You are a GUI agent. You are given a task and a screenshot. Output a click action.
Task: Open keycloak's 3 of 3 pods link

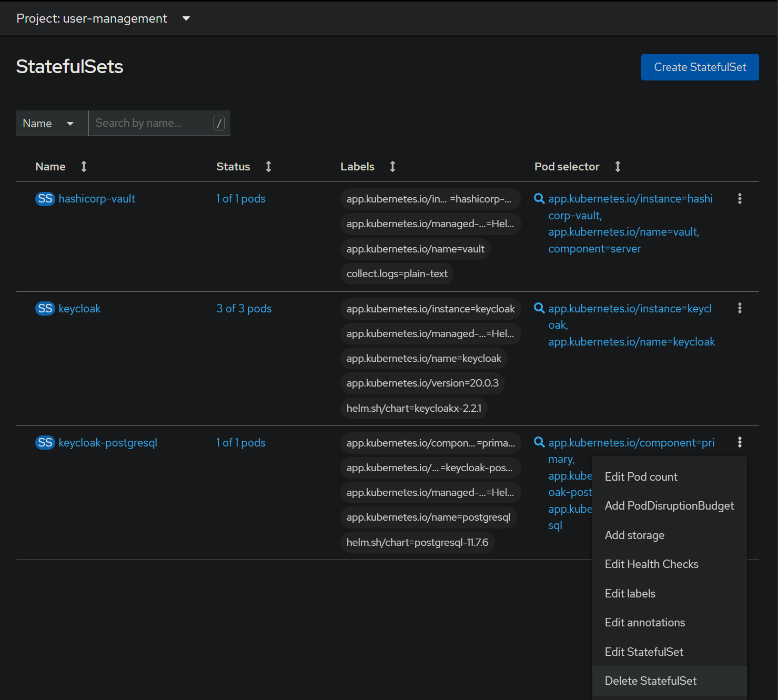pyautogui.click(x=244, y=309)
